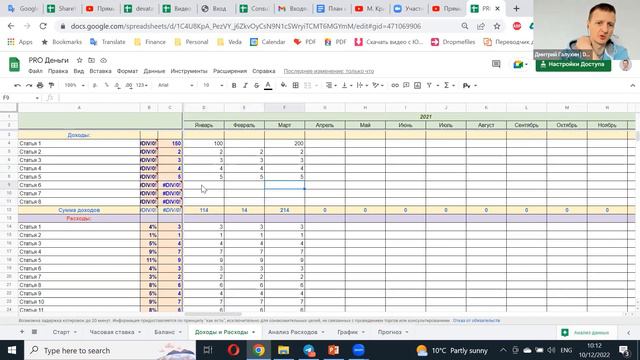Open the Translate bookmark

click(108, 42)
